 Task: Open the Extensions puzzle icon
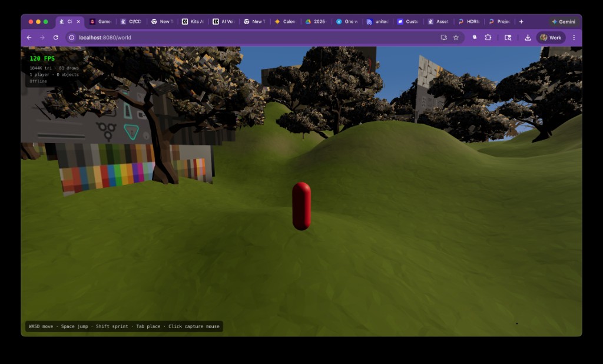tap(488, 37)
